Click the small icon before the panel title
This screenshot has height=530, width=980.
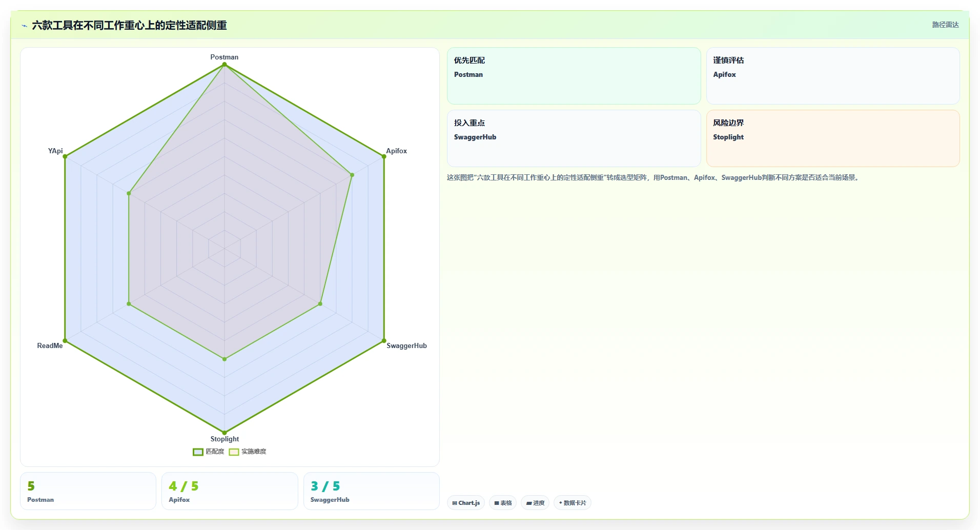(24, 26)
